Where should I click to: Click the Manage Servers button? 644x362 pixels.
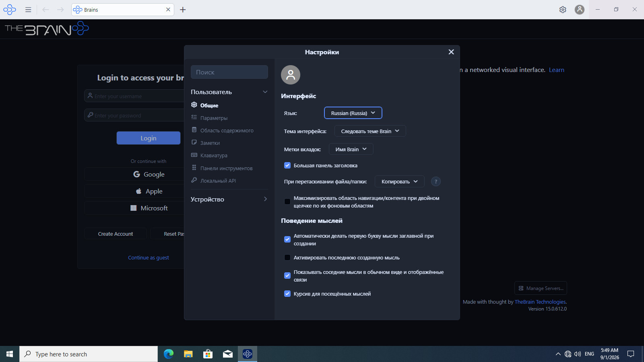(x=541, y=288)
